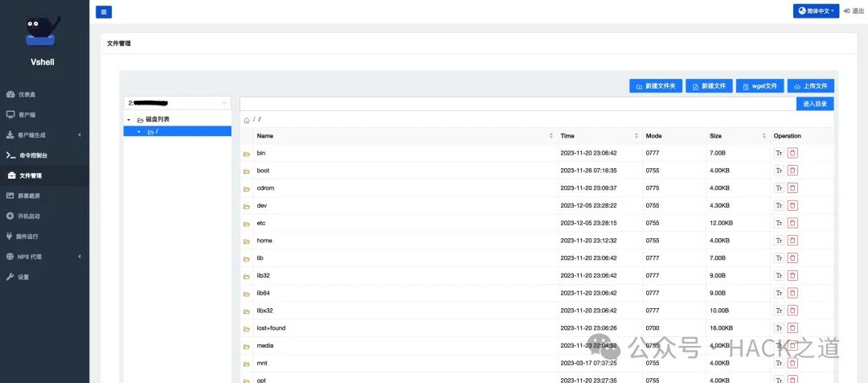Image resolution: width=868 pixels, height=383 pixels.
Task: Toggle the hamburger sidebar menu button
Action: [x=104, y=11]
